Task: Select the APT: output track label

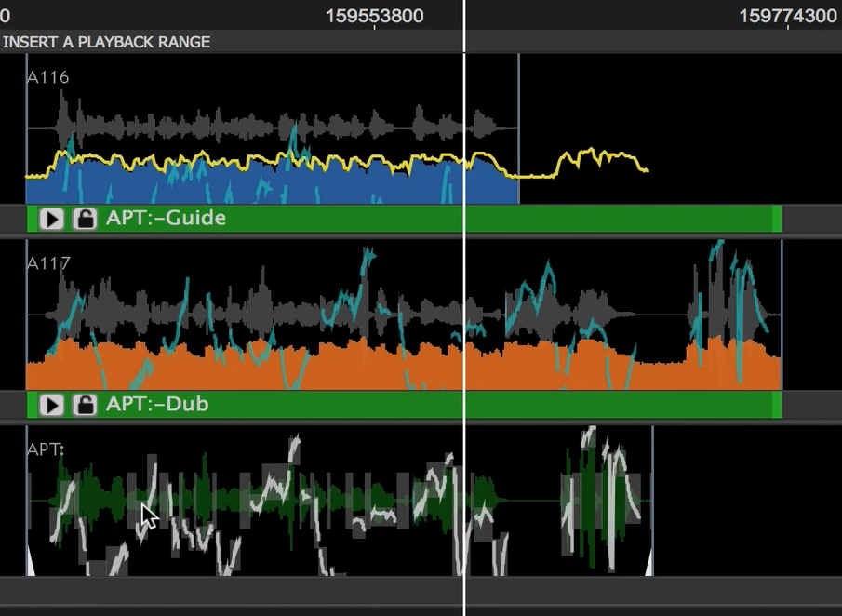Action: (x=46, y=449)
